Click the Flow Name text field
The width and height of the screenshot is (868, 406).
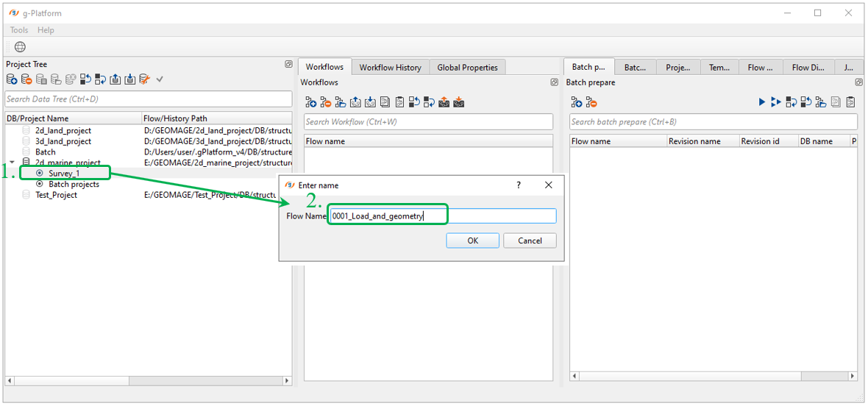tap(443, 216)
